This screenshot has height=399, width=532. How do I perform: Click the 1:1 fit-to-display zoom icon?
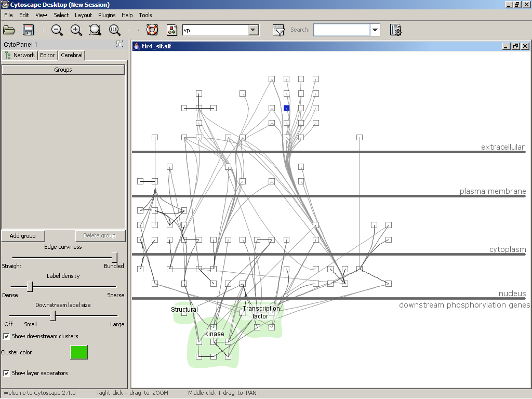pyautogui.click(x=114, y=30)
